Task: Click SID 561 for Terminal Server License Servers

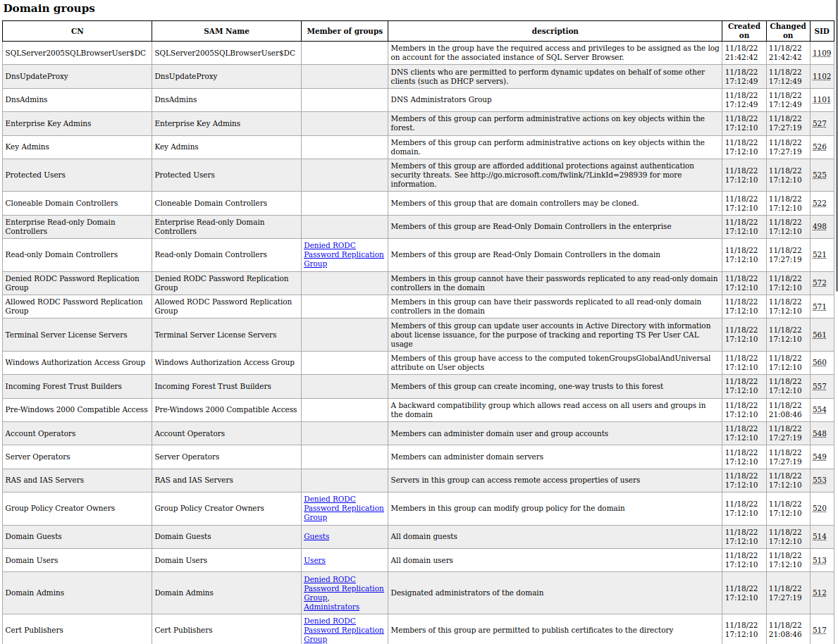Action: click(x=819, y=335)
